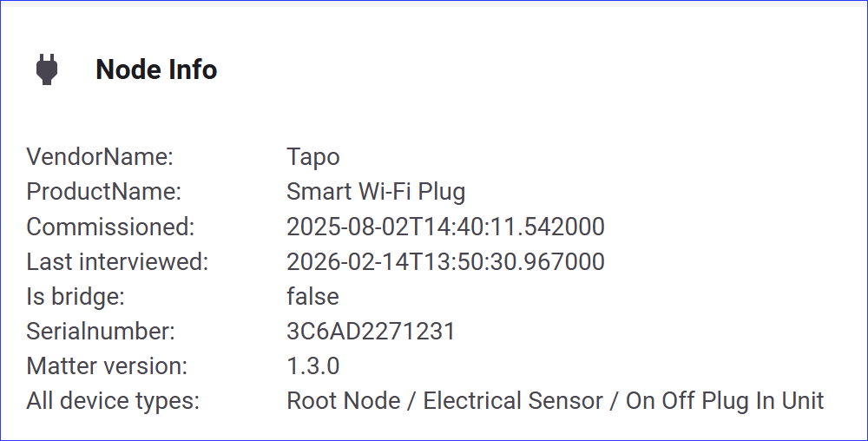Image resolution: width=868 pixels, height=441 pixels.
Task: Click the Smart Wi-Fi Plug product value
Action: pyautogui.click(x=376, y=192)
